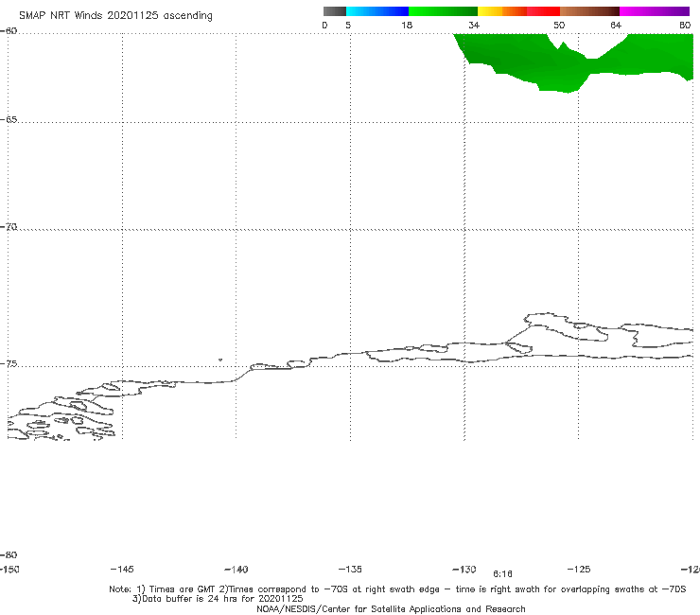Click the colorbar label '64'
Image resolution: width=700 pixels, height=615 pixels.
pyautogui.click(x=616, y=25)
